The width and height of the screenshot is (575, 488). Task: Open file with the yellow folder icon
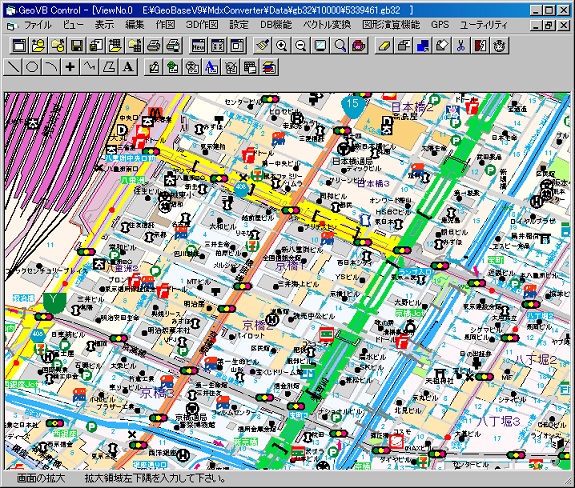[x=39, y=46]
